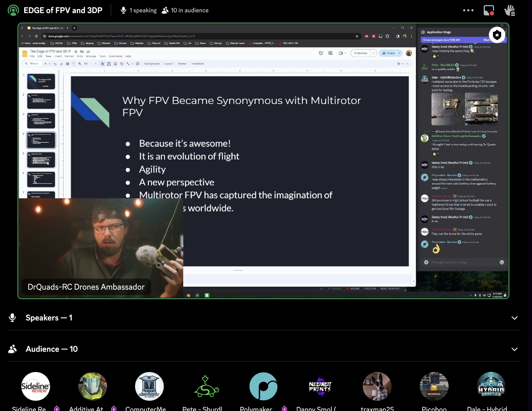Click the emoji picker in chat input
Screen dimensions: 532x411
click(502, 262)
